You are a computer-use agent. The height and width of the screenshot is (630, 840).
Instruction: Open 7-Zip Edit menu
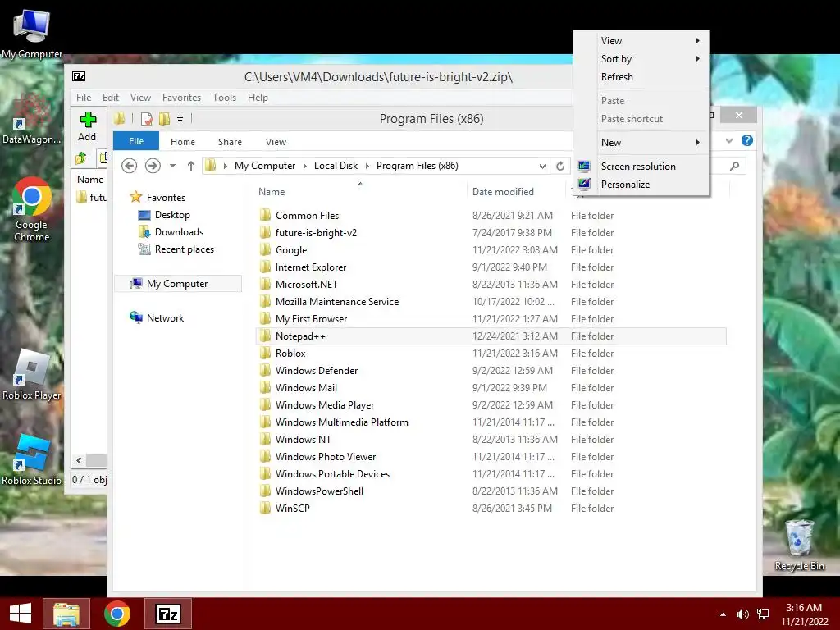[111, 98]
